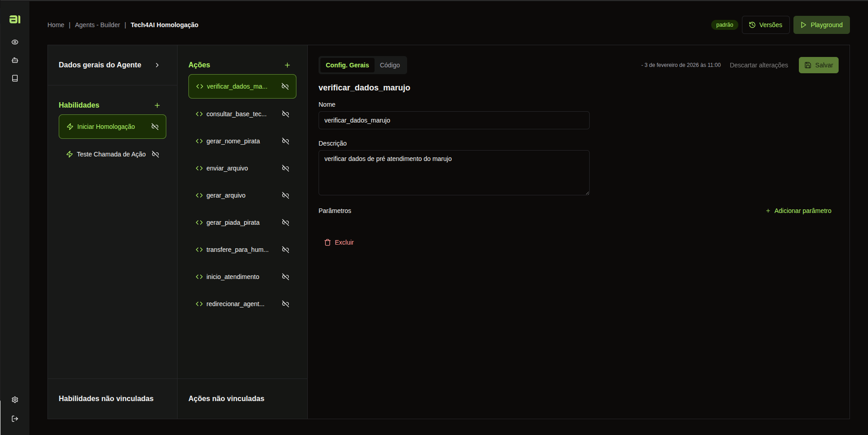Add a new Habilidade with plus icon
Viewport: 868px width, 435px height.
point(157,105)
